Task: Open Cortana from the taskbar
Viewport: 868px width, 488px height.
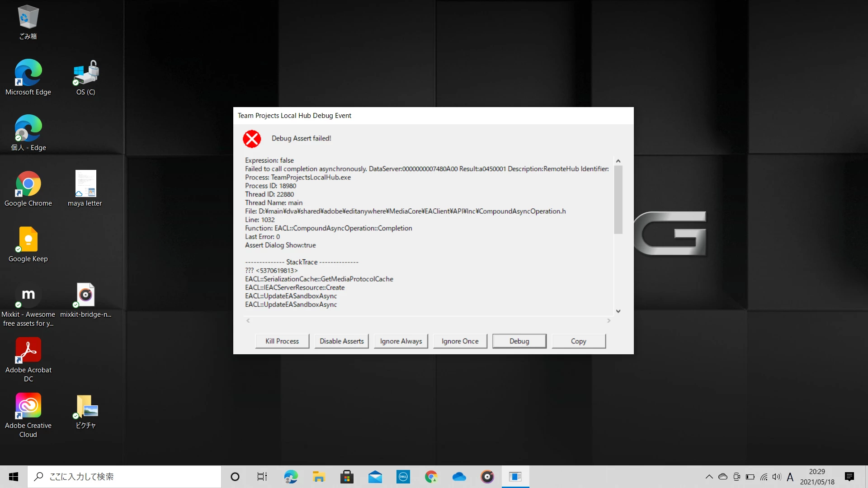Action: pyautogui.click(x=235, y=477)
